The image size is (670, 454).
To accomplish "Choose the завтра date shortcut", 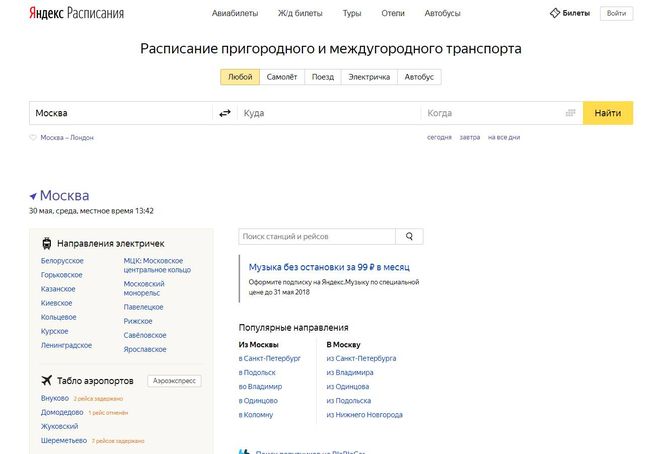I will [470, 137].
